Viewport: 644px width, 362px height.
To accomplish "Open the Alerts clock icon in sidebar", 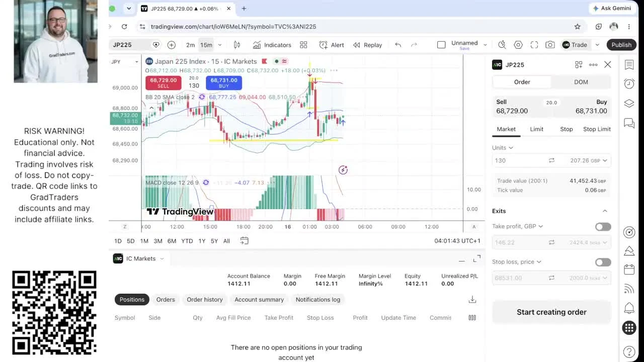I will click(x=629, y=83).
